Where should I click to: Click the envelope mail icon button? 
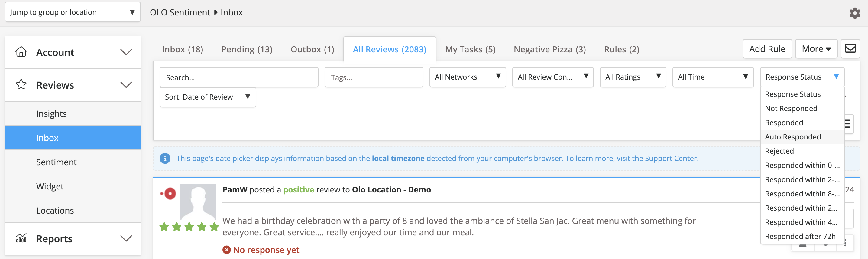(x=850, y=48)
